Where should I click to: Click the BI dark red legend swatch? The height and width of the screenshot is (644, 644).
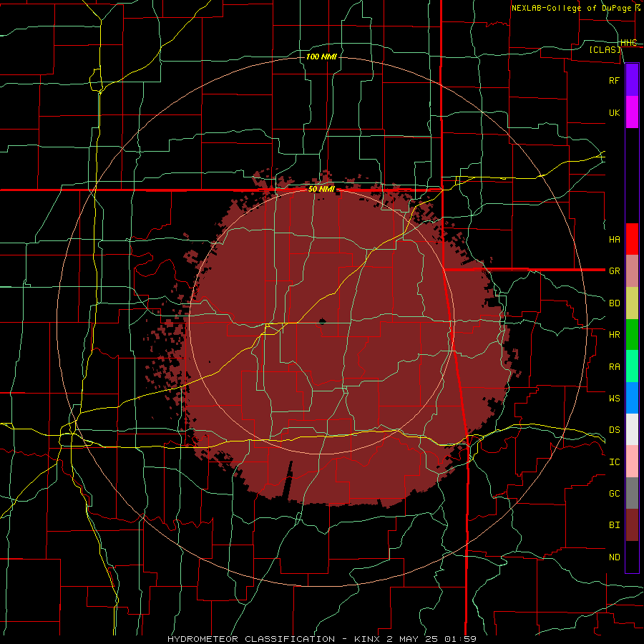(632, 525)
